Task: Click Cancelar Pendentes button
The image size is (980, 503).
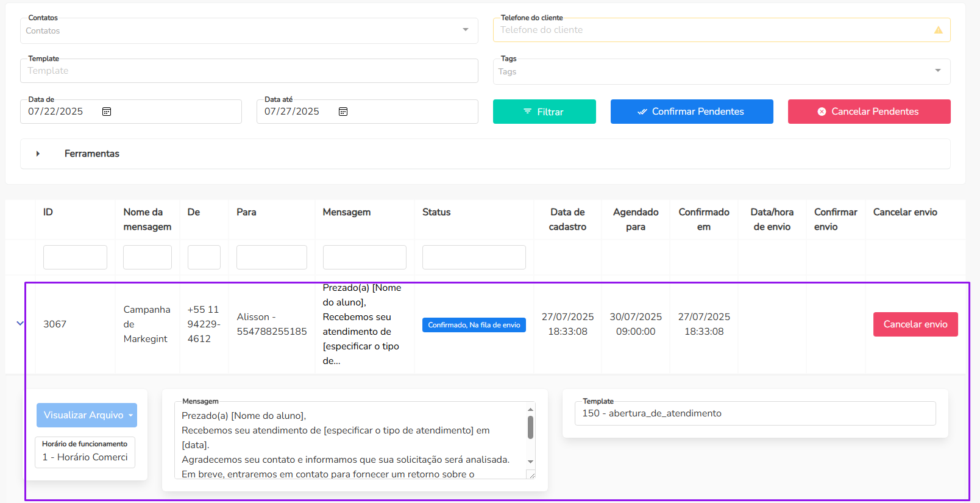Action: [x=868, y=112]
